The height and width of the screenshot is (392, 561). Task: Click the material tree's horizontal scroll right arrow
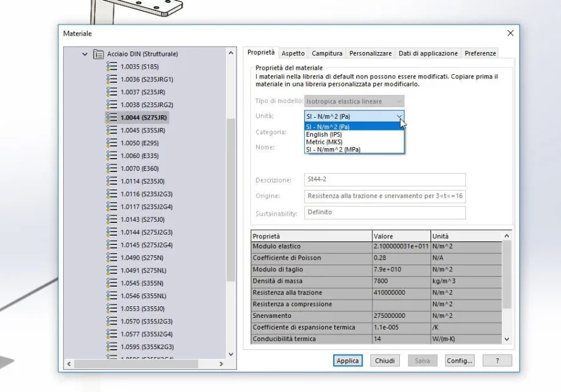[221, 364]
